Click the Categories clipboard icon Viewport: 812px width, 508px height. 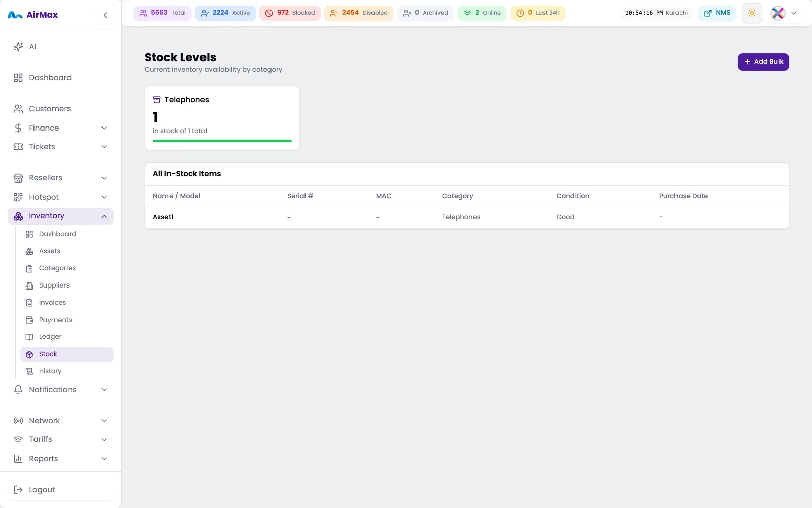tap(29, 268)
